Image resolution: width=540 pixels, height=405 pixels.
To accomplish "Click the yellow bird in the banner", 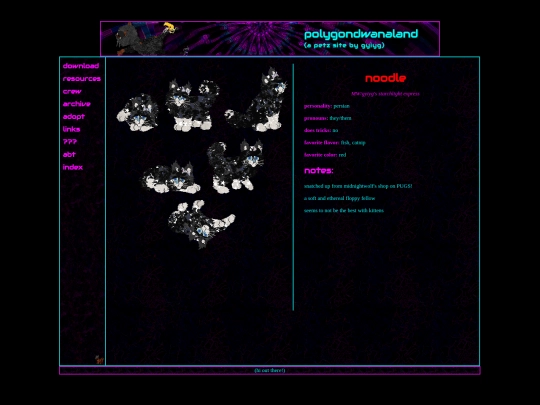I will (x=170, y=28).
